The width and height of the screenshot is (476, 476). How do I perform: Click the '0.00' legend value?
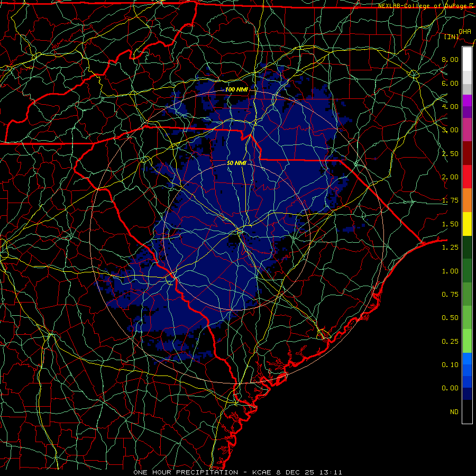(x=450, y=388)
